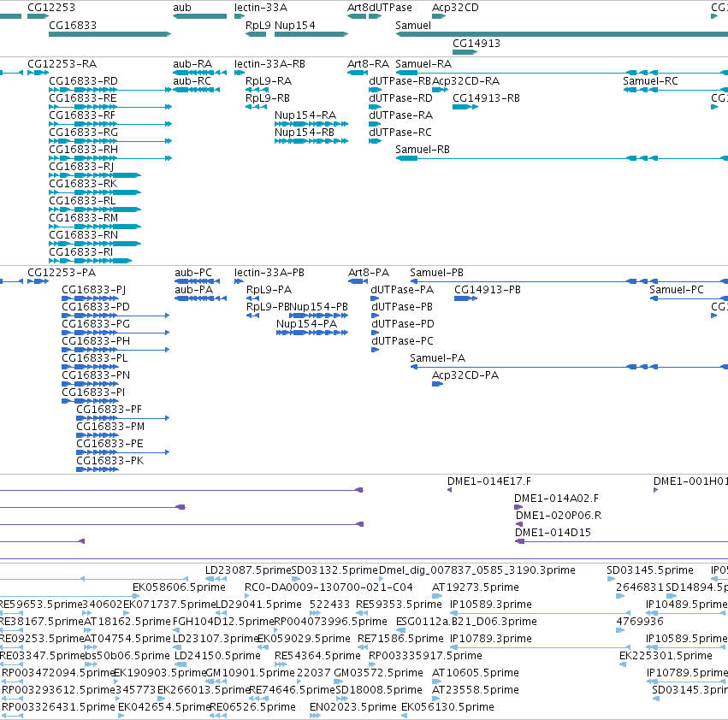Select the Nup154-PB protein
This screenshot has height=720, width=728.
pyautogui.click(x=319, y=307)
